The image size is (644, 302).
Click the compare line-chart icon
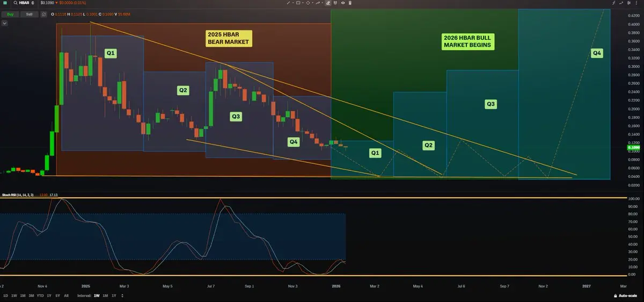pyautogui.click(x=621, y=3)
